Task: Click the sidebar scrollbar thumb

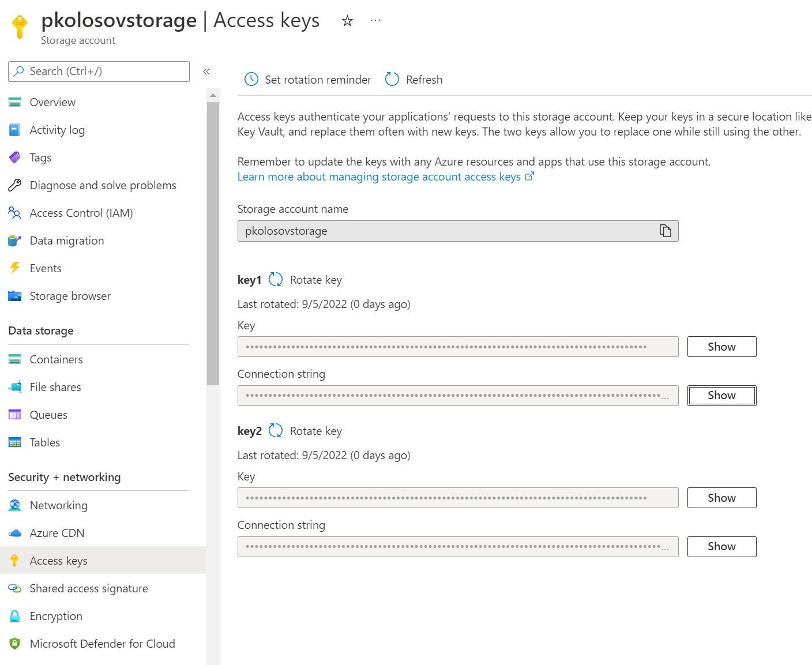Action: pyautogui.click(x=213, y=243)
